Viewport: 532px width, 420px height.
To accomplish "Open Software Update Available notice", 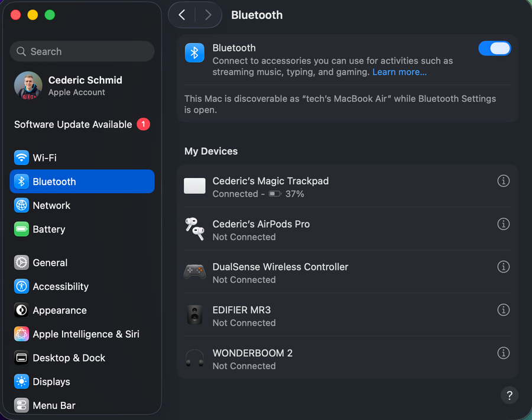I will pos(82,124).
